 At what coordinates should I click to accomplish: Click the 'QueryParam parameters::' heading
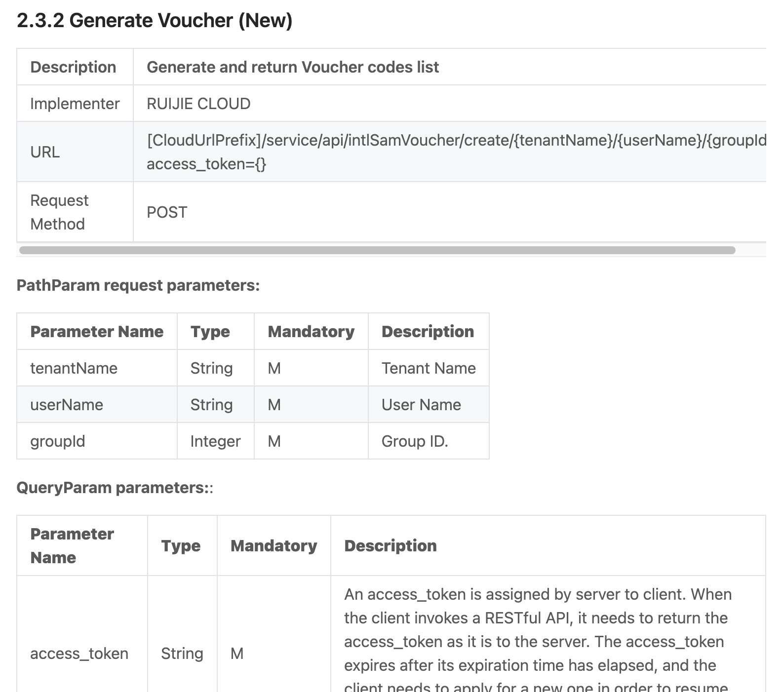pos(115,488)
